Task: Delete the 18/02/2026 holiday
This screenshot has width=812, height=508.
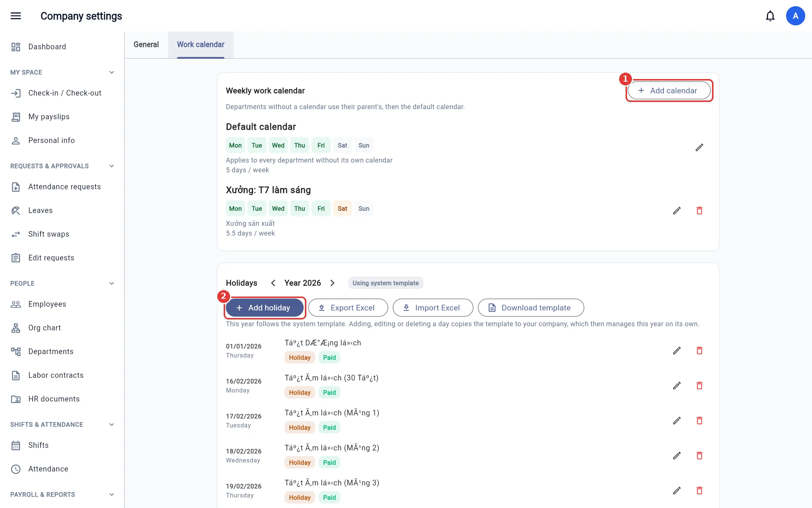Action: (x=699, y=455)
